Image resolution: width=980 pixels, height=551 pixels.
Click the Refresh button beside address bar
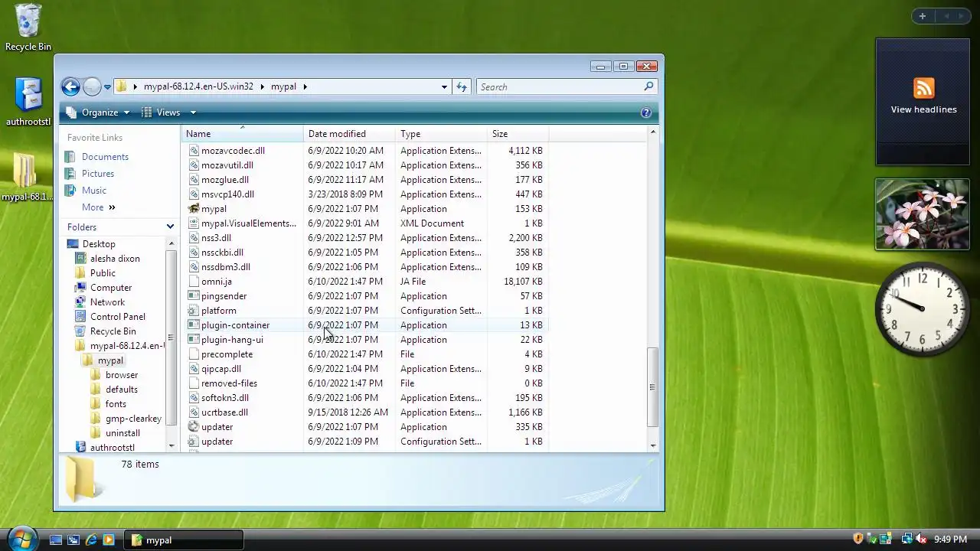pyautogui.click(x=462, y=86)
